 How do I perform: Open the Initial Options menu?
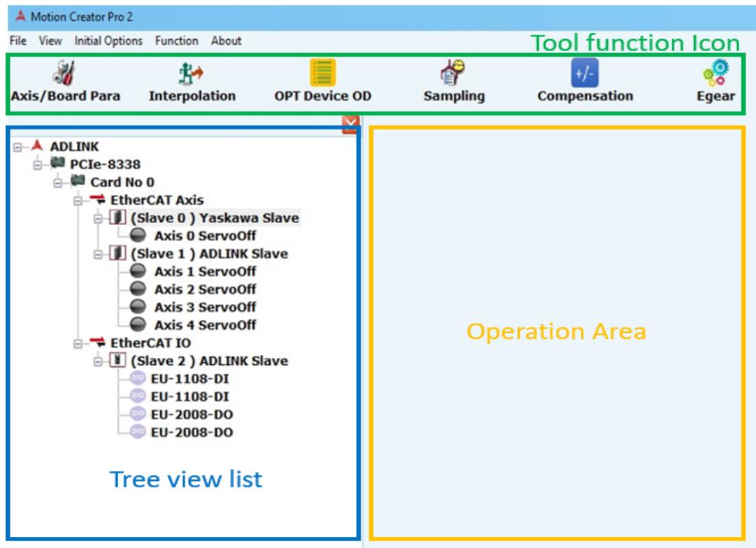click(108, 41)
